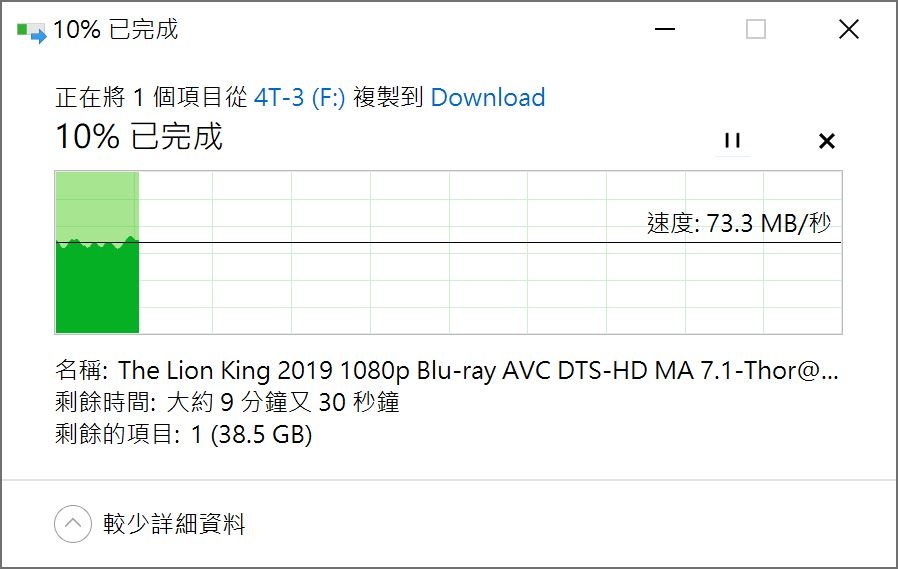
Task: Cancel the copy with the bold X
Action: 826,141
